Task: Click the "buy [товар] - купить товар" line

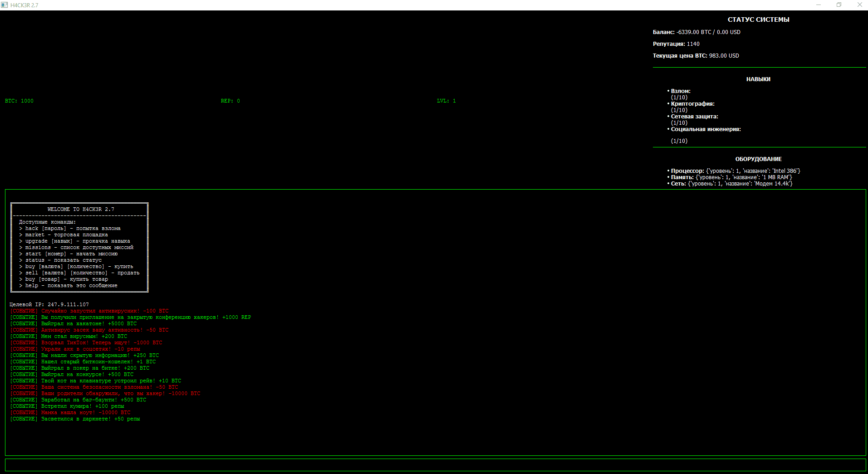Action: 64,279
